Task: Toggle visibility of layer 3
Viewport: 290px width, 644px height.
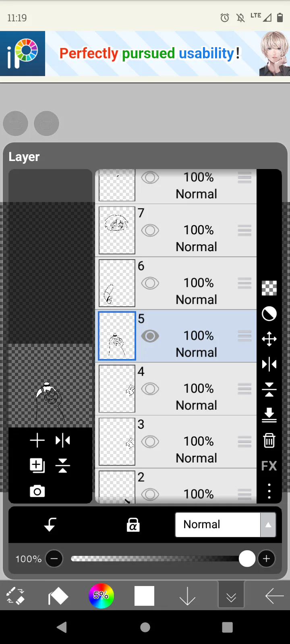Action: click(x=150, y=442)
